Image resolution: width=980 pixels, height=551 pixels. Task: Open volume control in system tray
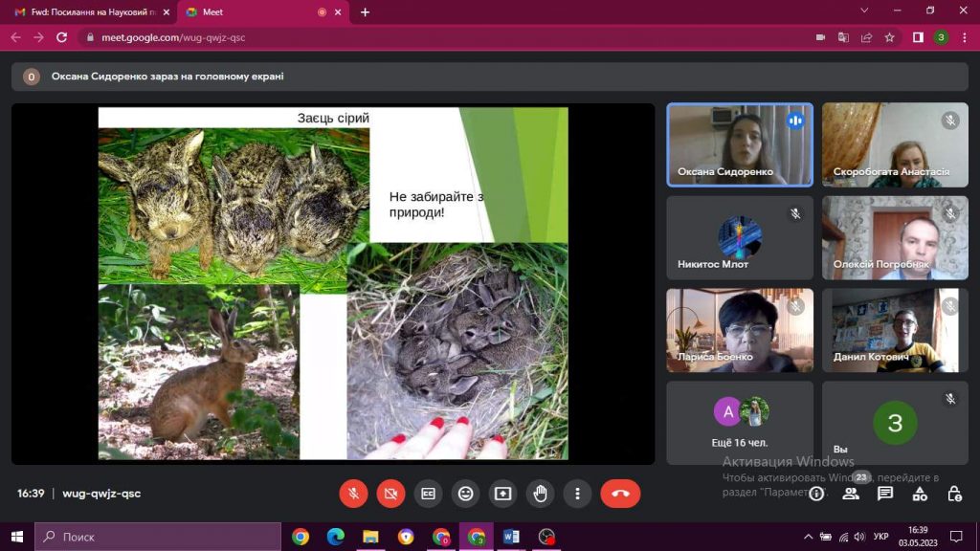tap(860, 537)
